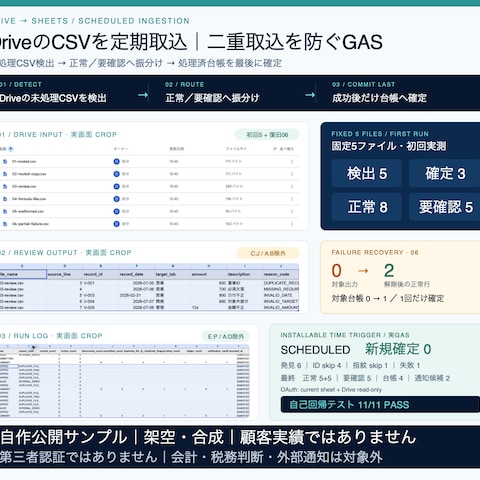
Task: Open the three-dot menu for 04-formula-like.csv
Action: (x=292, y=199)
